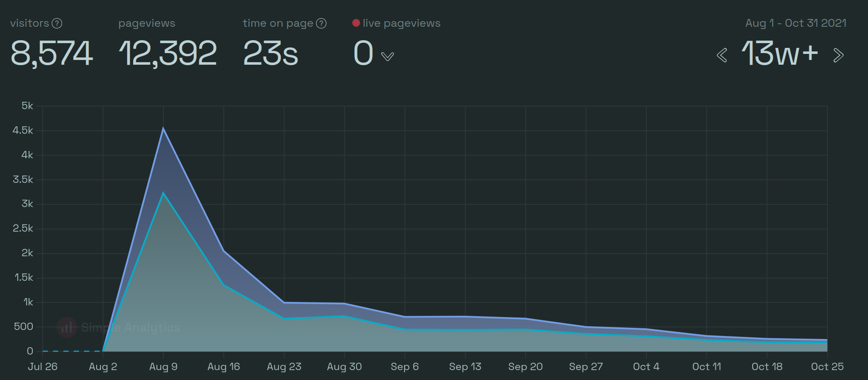This screenshot has height=380, width=868.
Task: Click the Oct 11 x-axis label
Action: click(706, 367)
